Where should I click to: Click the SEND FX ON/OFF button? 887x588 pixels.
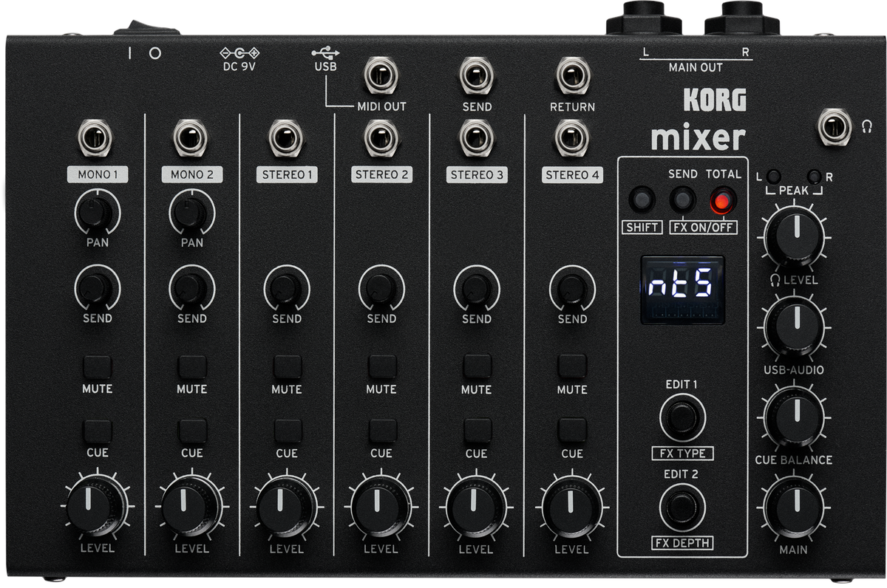pyautogui.click(x=682, y=200)
